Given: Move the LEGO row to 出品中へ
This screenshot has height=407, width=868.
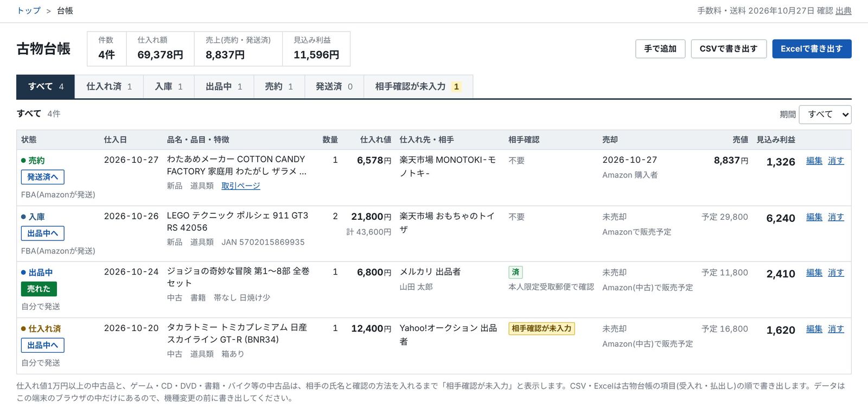Looking at the screenshot, I should 43,233.
